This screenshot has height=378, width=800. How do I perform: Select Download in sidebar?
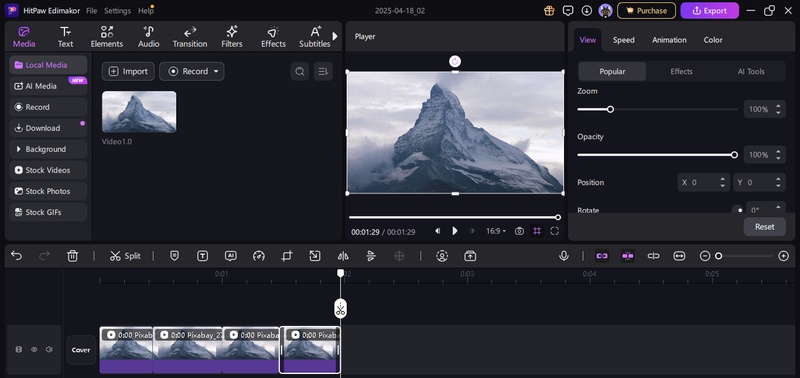pyautogui.click(x=48, y=128)
